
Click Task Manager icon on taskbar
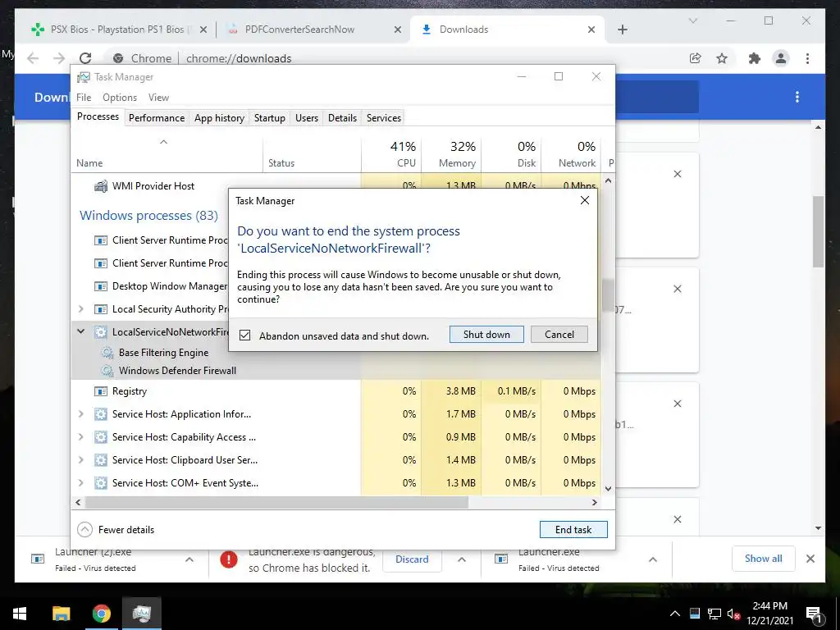click(x=141, y=614)
